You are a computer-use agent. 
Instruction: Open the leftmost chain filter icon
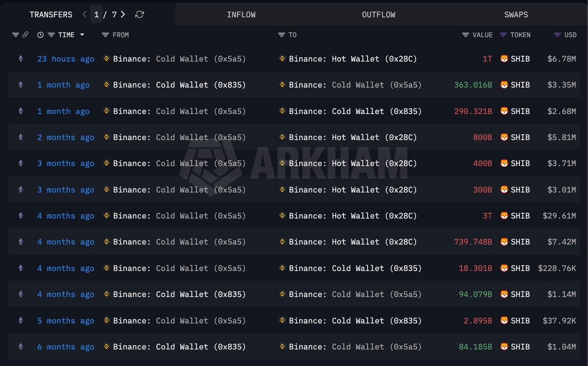point(16,35)
